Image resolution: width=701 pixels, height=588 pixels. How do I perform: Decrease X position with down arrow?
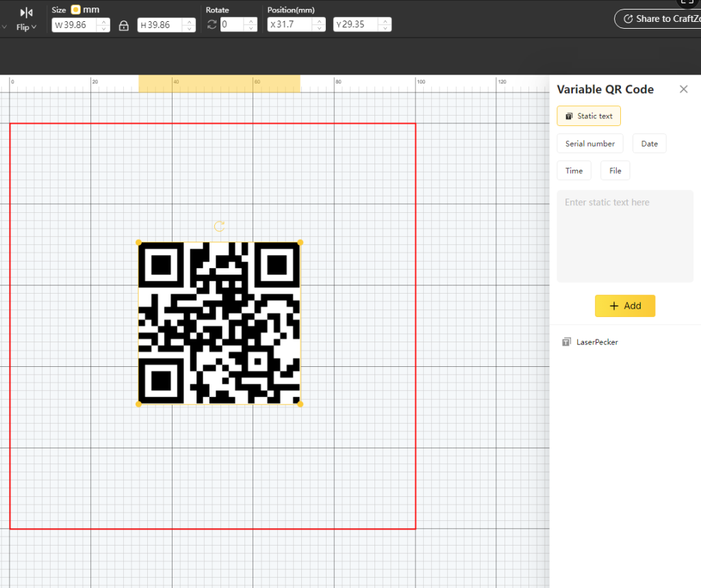319,28
